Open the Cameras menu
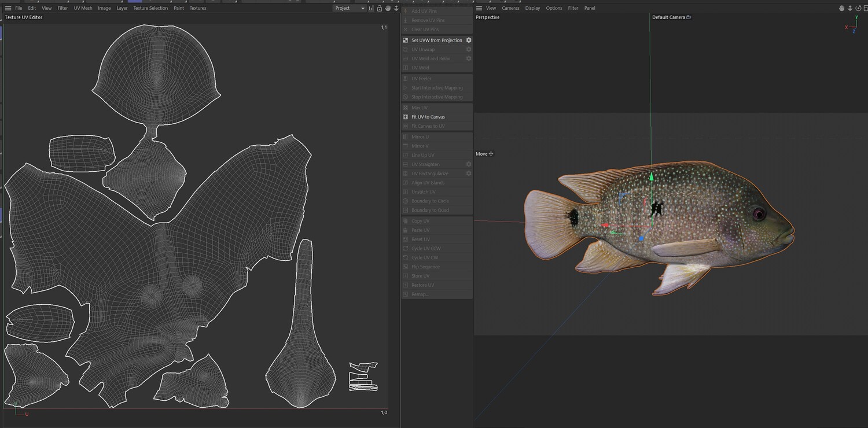 click(x=510, y=8)
